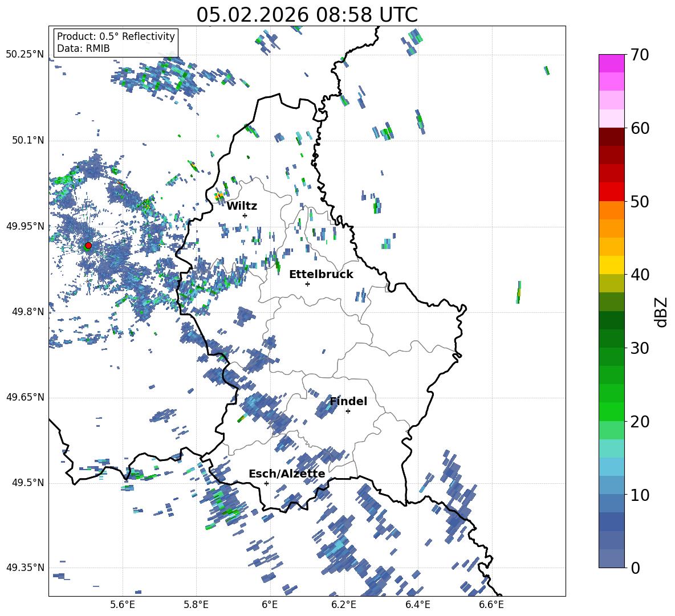
Task: Click the 50.25°N latitude label
Action: pos(25,55)
